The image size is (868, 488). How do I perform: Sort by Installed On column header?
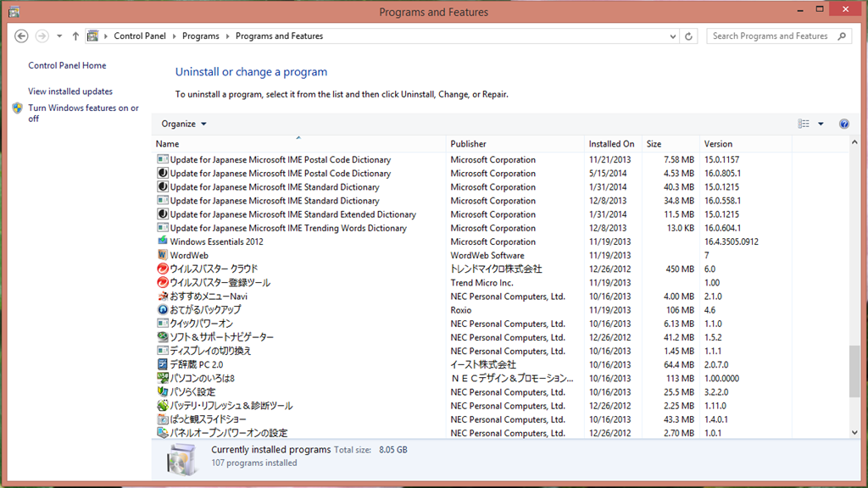coord(614,144)
